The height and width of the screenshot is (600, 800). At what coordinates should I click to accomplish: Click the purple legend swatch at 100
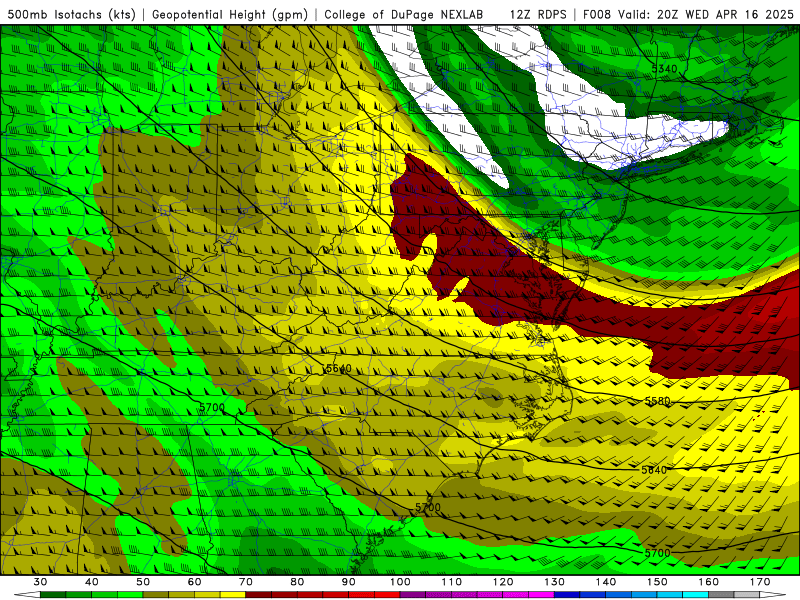413,595
